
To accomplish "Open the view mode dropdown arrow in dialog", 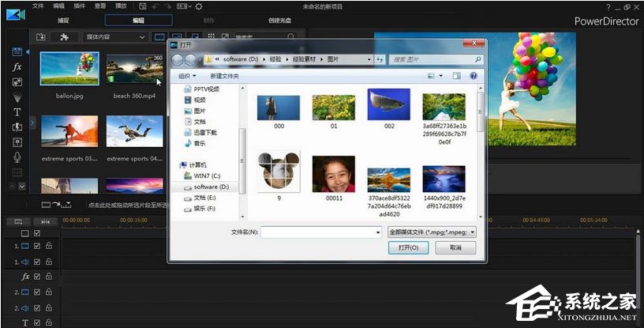I will click(441, 76).
